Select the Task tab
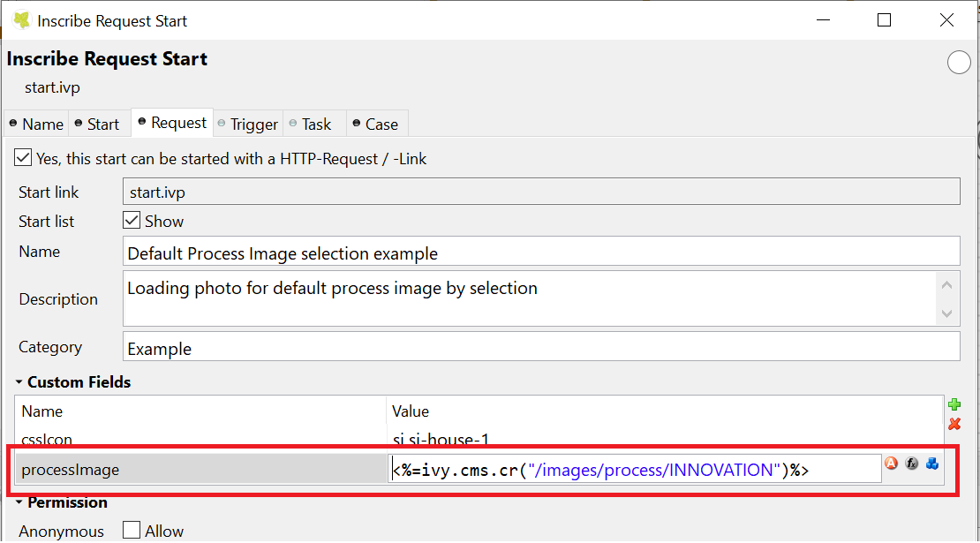Viewport: 980px width, 543px height. (310, 124)
